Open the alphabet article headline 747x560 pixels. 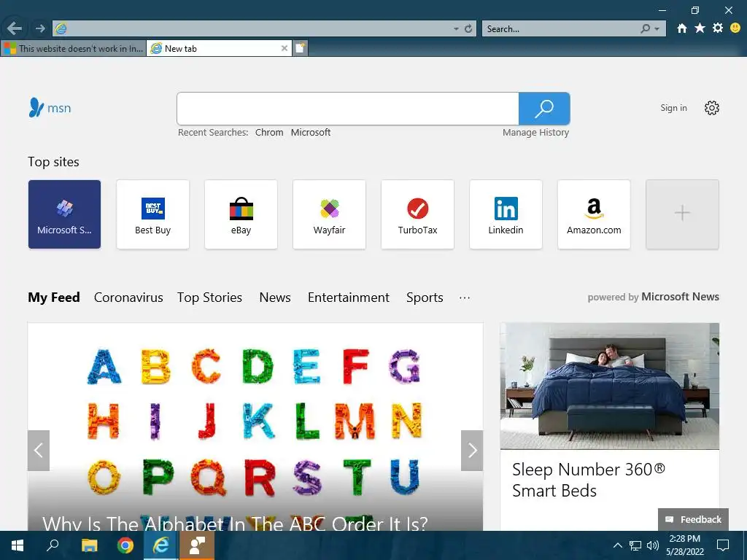(235, 524)
